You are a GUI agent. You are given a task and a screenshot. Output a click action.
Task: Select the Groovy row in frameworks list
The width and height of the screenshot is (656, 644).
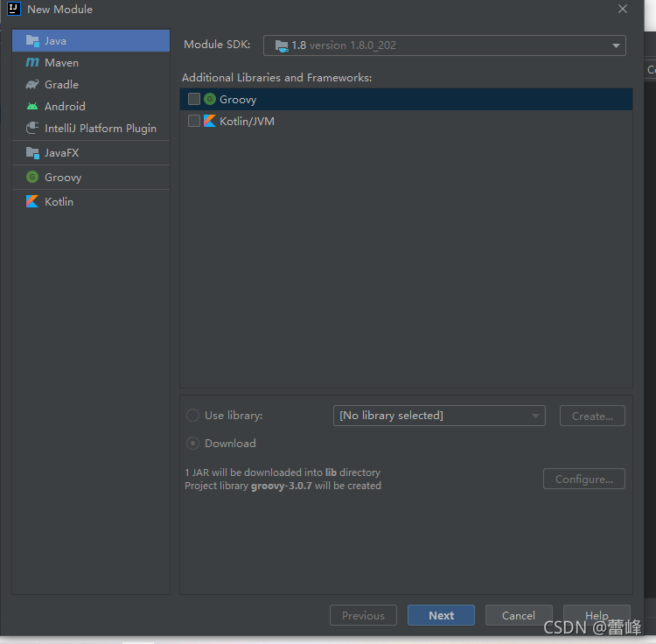pos(406,99)
